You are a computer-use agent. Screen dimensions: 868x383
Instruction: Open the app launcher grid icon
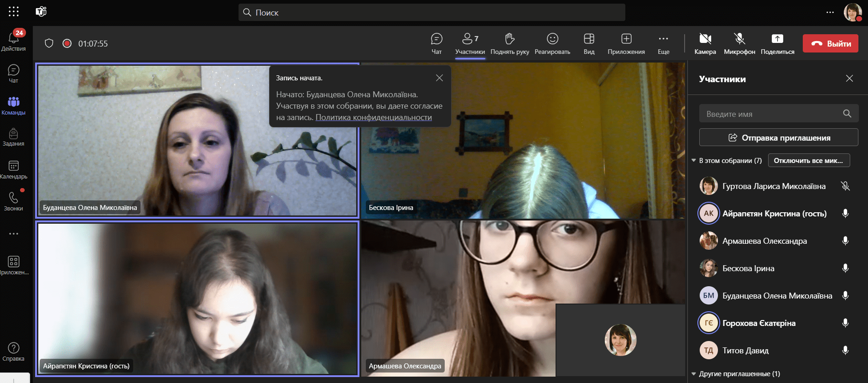pyautogui.click(x=14, y=12)
